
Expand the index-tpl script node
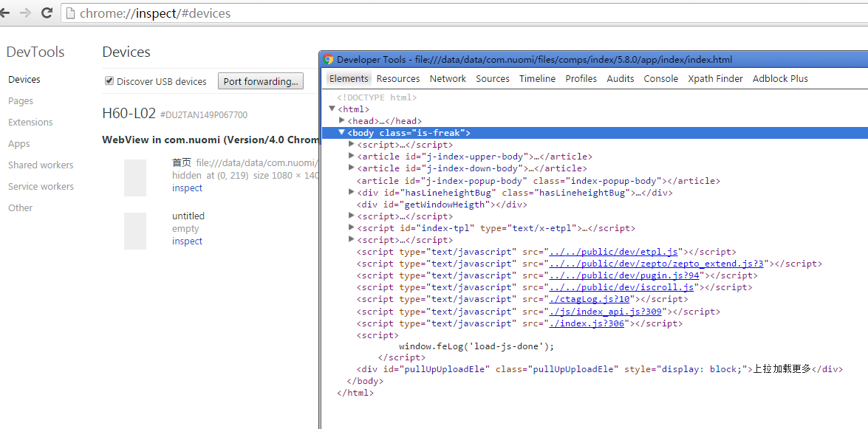352,228
